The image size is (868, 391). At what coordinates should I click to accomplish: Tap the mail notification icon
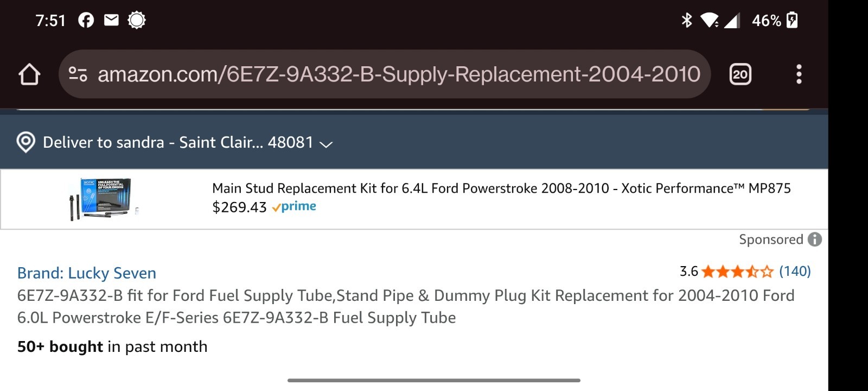[111, 21]
